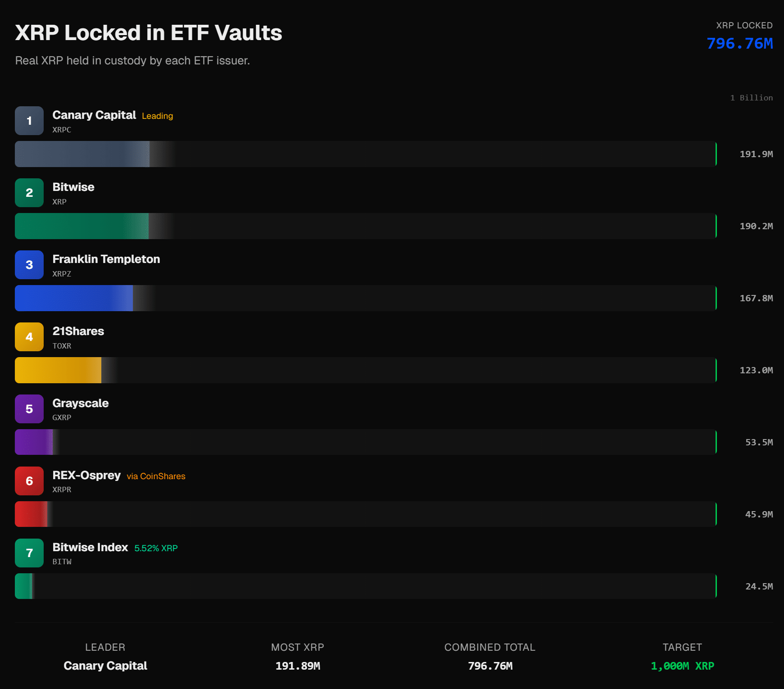Click the 'XRP Locked in ETF Vaults' title
Screen dimensions: 784x689
click(x=149, y=33)
